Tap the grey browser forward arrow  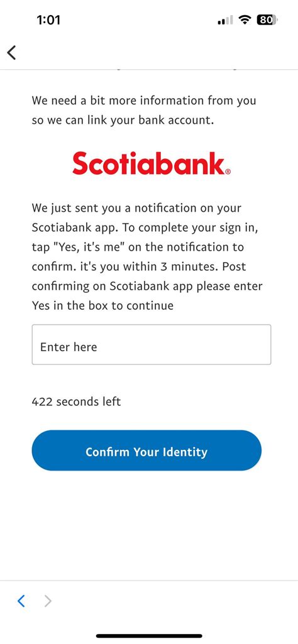pyautogui.click(x=48, y=601)
